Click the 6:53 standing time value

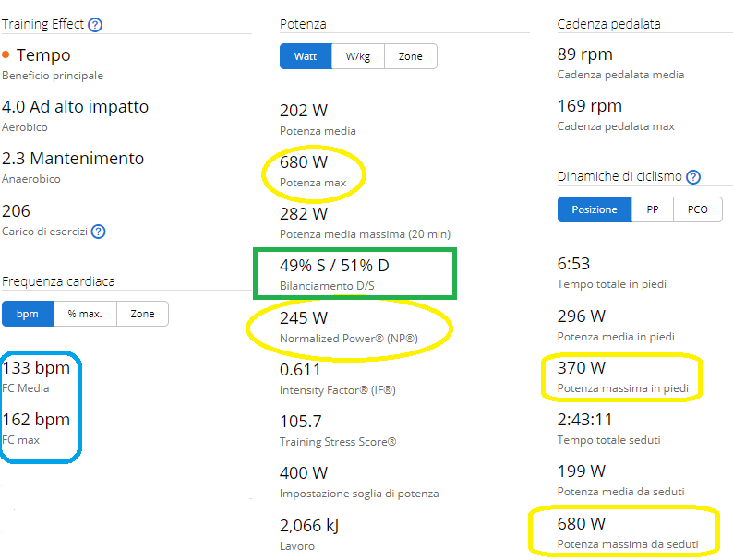(573, 264)
